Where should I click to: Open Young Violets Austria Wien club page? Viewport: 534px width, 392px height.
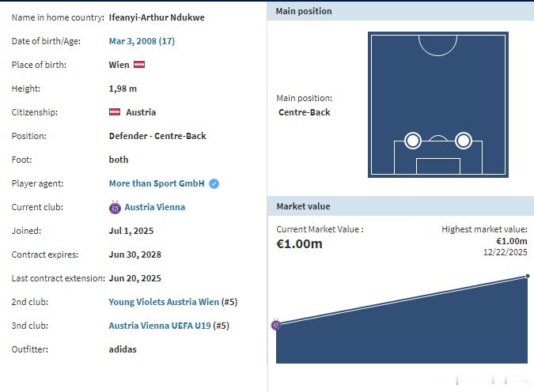[164, 302]
